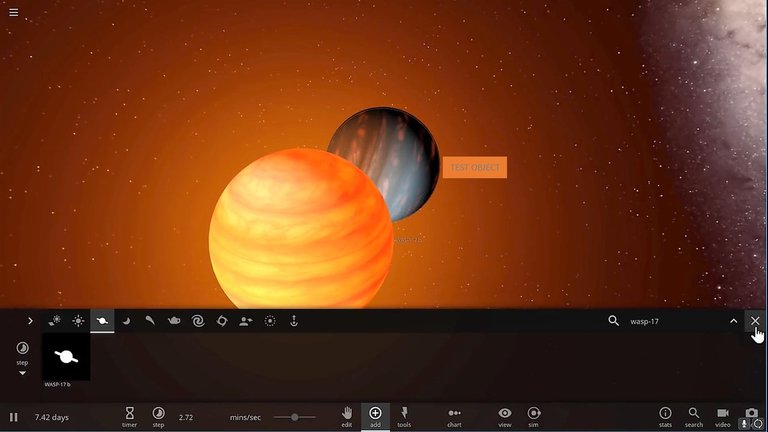Open the timer hourglass tool
The width and height of the screenshot is (768, 432).
pos(129,417)
